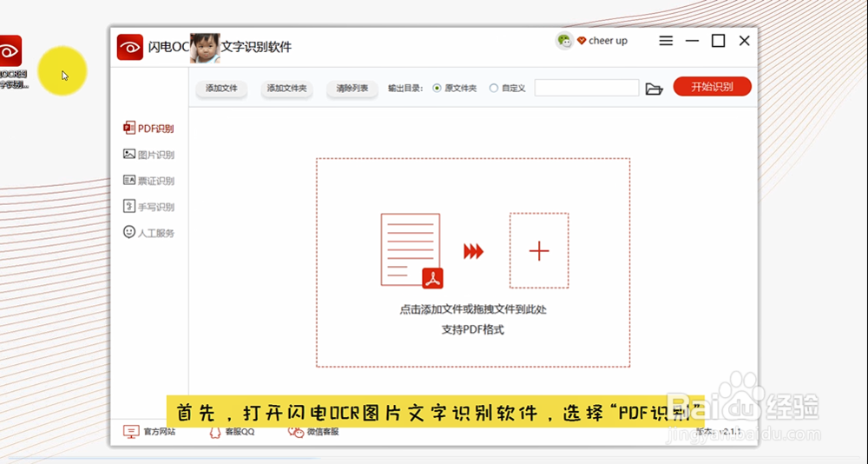This screenshot has width=868, height=464.
Task: Click the triple arrow conversion icon
Action: coord(473,251)
